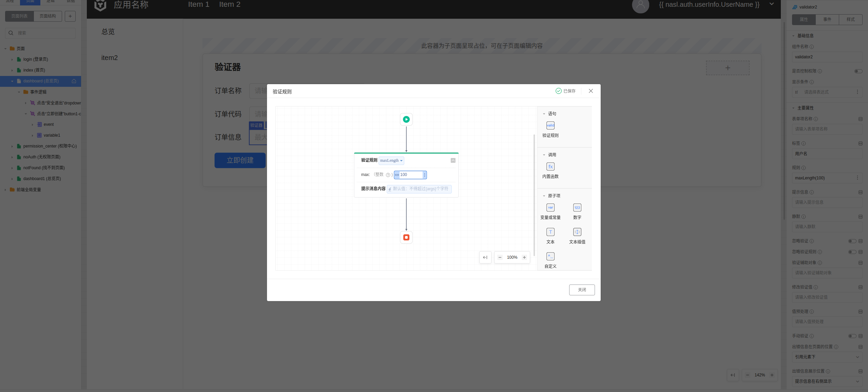
Task: Click the max value input showing 100
Action: [410, 175]
